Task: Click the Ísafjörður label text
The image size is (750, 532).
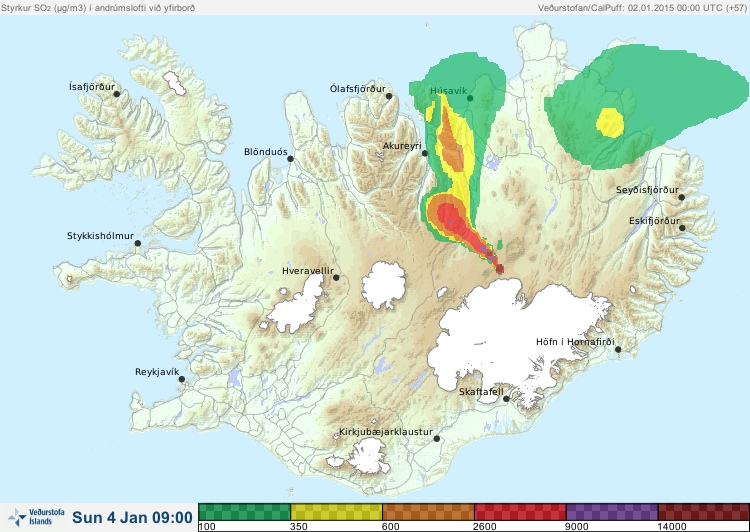Action: (92, 87)
